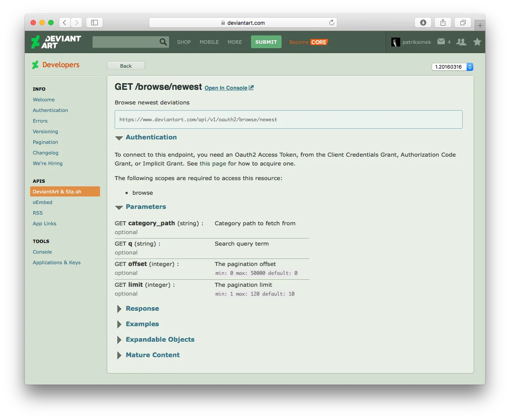The width and height of the screenshot is (510, 420).
Task: Click patriksimek username in header
Action: [x=417, y=42]
